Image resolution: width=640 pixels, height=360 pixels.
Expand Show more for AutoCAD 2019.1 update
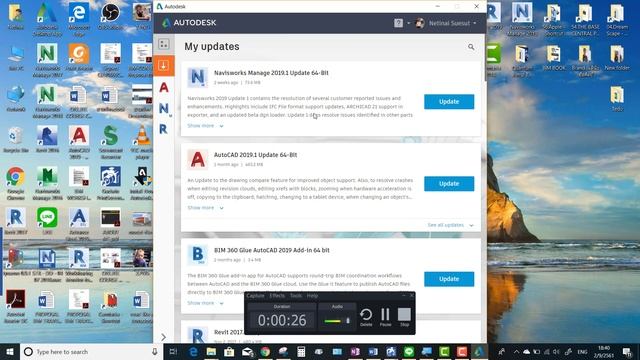click(205, 208)
